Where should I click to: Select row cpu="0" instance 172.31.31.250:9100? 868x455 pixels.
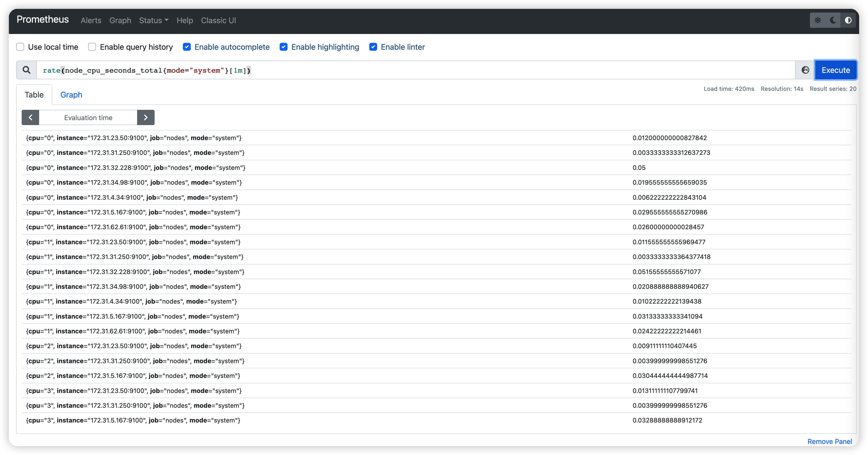point(436,153)
